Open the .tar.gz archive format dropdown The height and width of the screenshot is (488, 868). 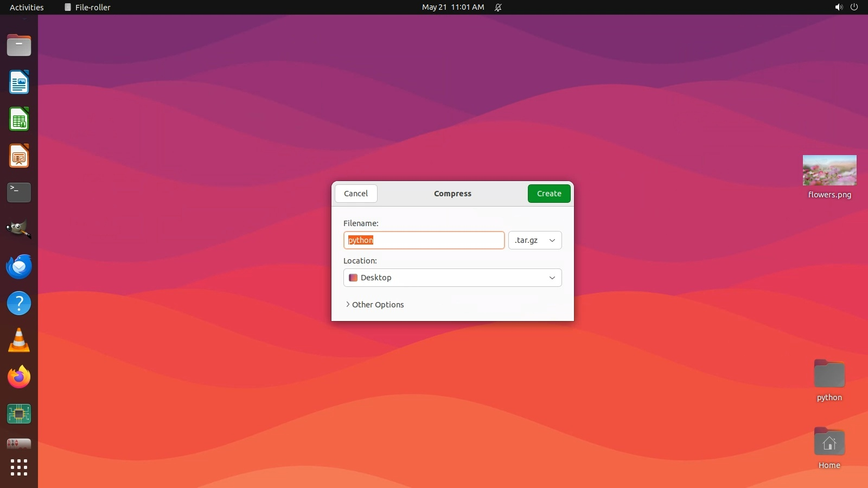534,240
